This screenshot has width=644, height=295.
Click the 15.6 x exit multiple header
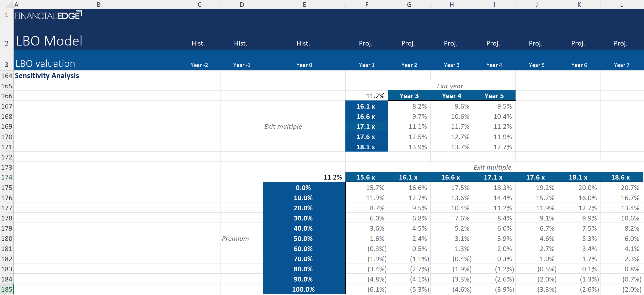coord(366,177)
